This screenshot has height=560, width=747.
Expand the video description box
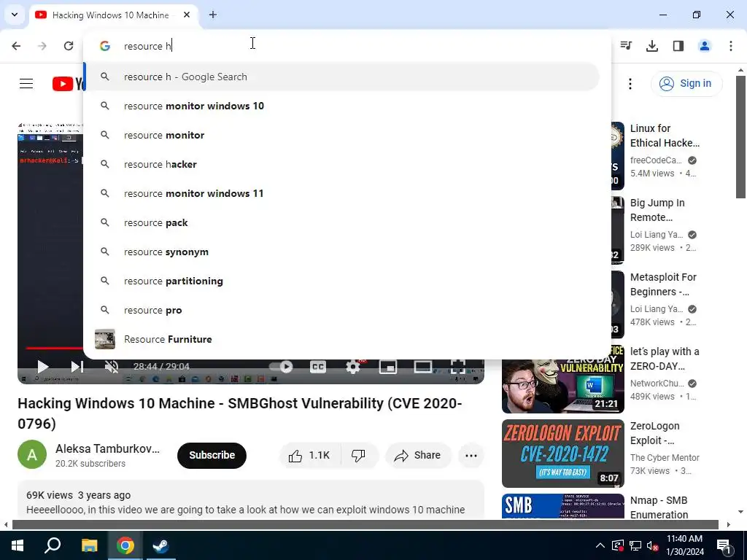click(251, 500)
